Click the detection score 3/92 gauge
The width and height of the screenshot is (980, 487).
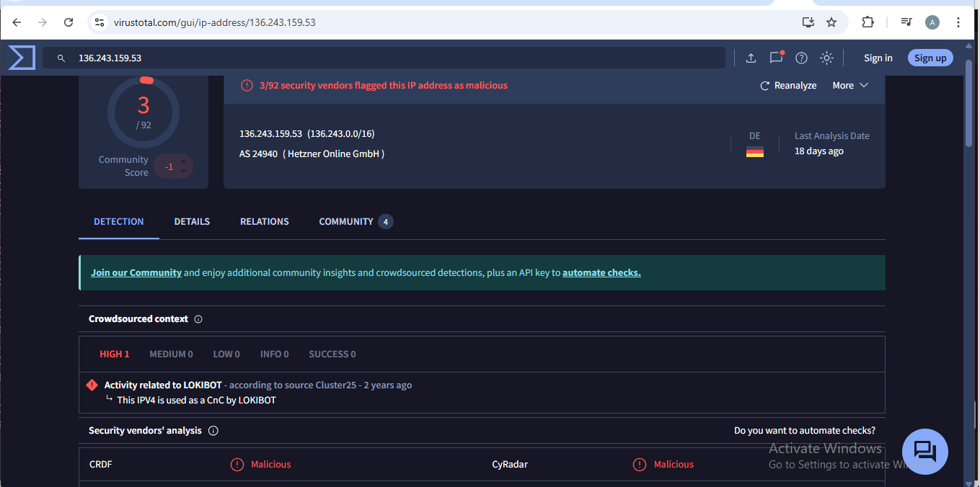point(144,112)
